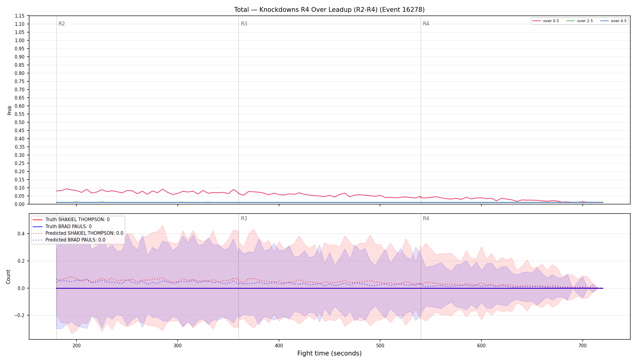Click the 0.65 tick on the Prob axis
Screen dimensions: 637x364
coord(20,98)
